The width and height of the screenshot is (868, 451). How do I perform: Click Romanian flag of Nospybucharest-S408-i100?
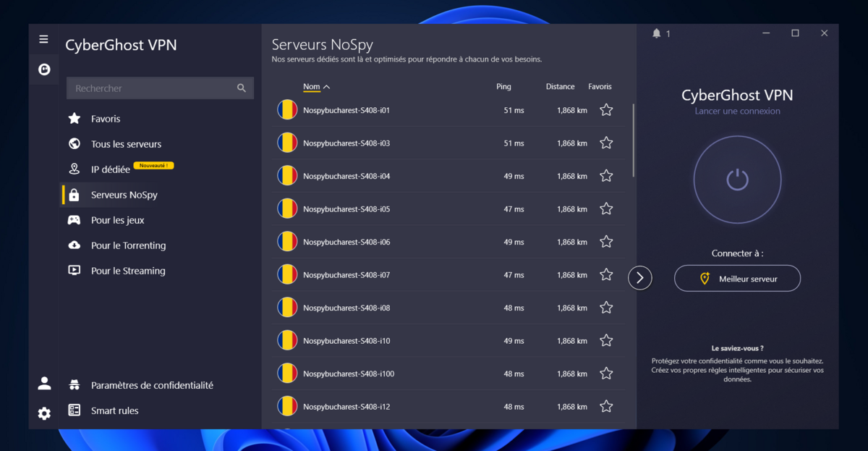[x=287, y=374]
